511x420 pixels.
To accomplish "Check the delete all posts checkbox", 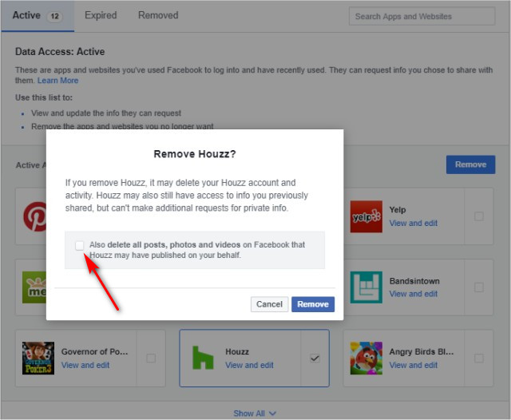I will point(80,245).
